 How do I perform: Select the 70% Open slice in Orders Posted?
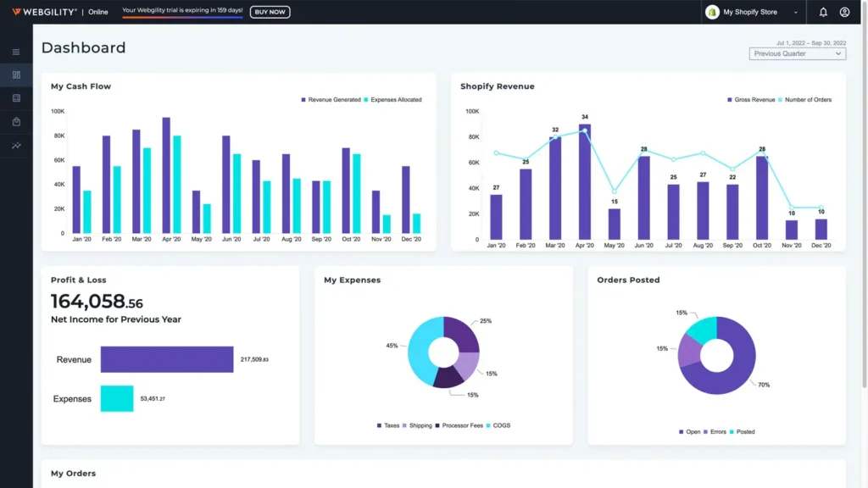733,364
